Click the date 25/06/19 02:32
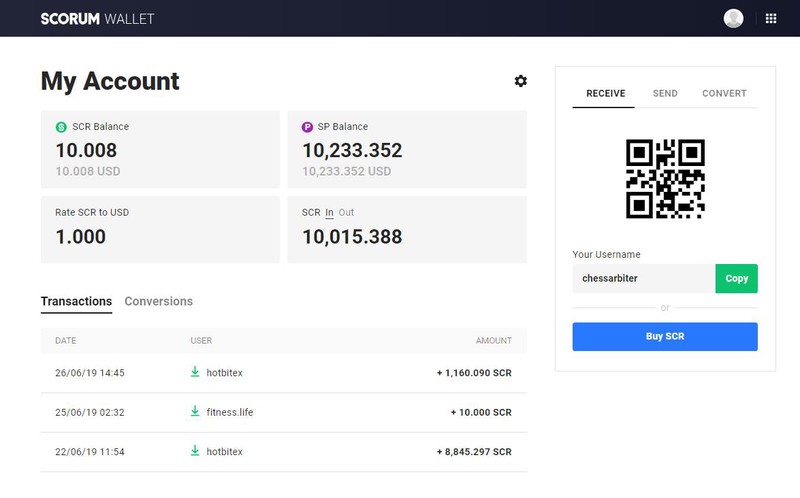This screenshot has height=498, width=800. point(90,412)
